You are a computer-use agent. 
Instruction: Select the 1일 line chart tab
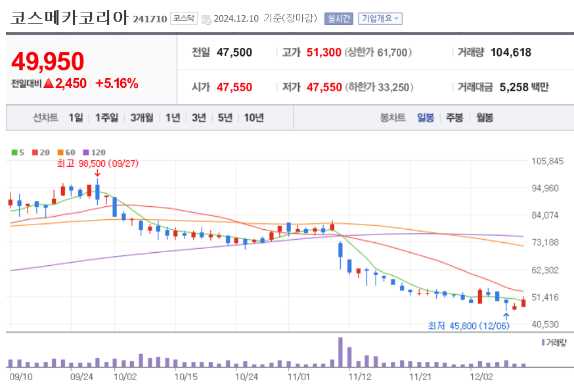[x=76, y=118]
